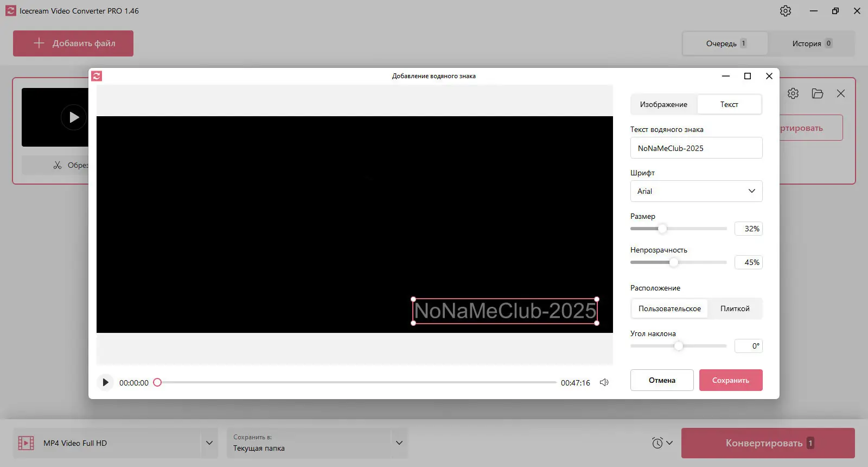This screenshot has width=868, height=467.
Task: Adjust the Размер size slider
Action: [662, 229]
